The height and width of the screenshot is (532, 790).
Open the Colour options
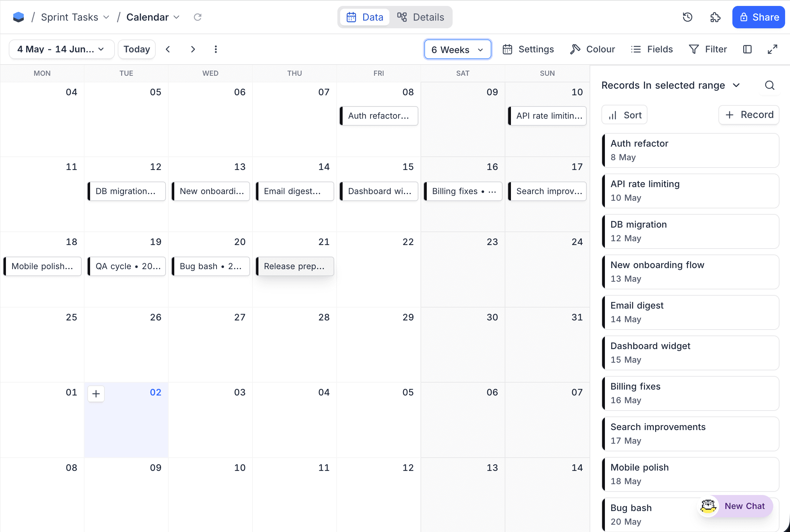pos(592,49)
